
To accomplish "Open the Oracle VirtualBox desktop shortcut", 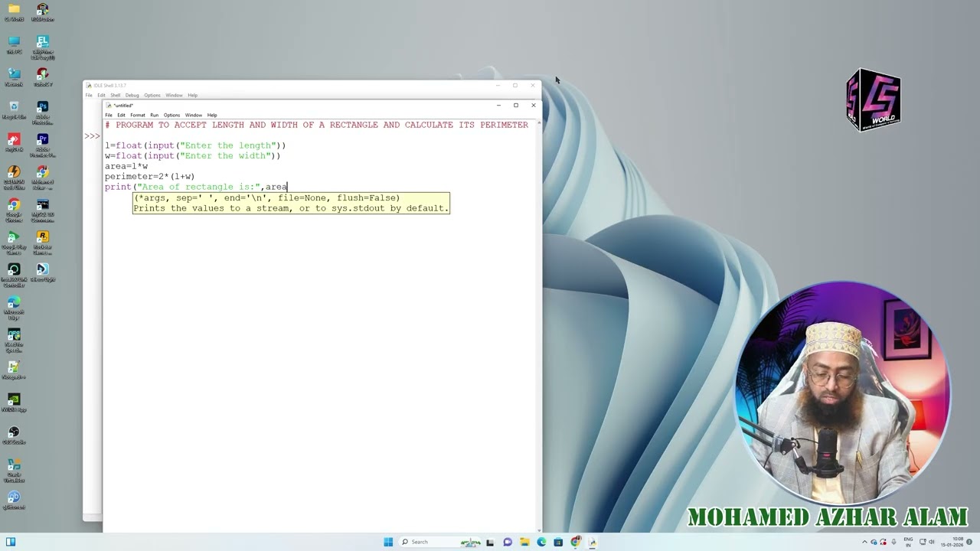I will [14, 469].
